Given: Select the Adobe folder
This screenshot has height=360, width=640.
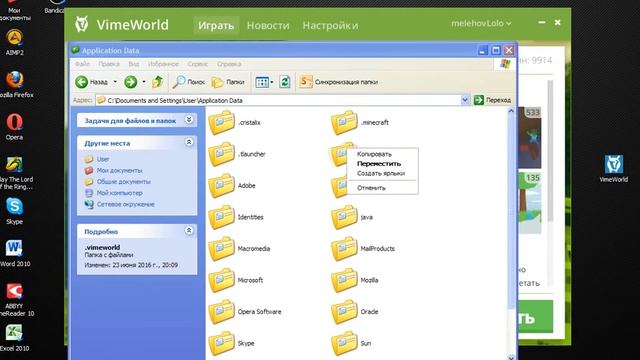Looking at the screenshot, I should point(232,186).
